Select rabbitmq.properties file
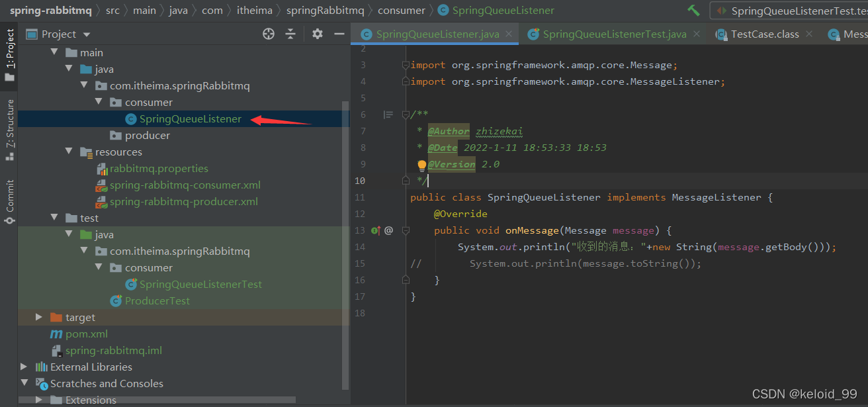The image size is (868, 407). pyautogui.click(x=159, y=169)
